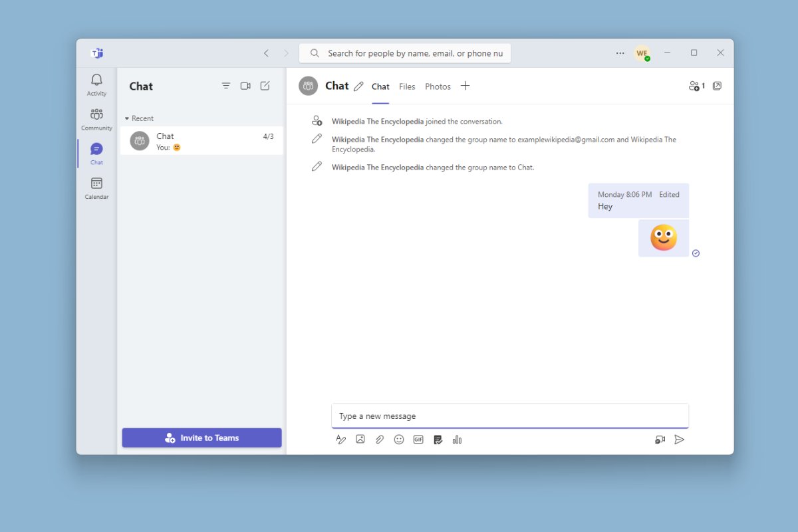Filter the chat list
This screenshot has height=532, width=798.
[226, 86]
